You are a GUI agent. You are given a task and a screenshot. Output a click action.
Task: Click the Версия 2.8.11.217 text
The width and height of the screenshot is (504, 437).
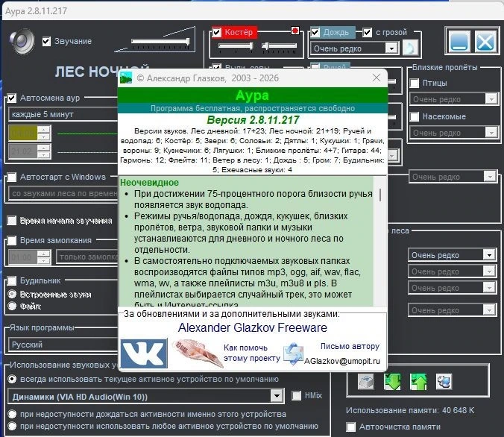coord(253,120)
